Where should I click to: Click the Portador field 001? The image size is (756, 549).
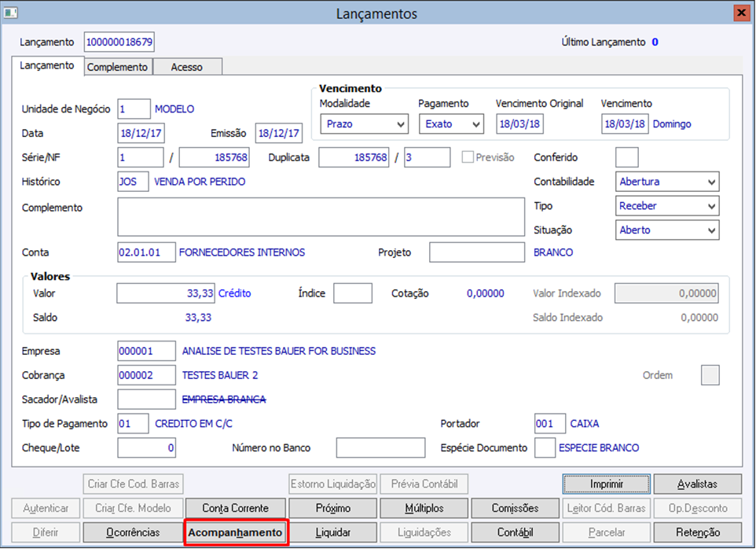pos(549,424)
